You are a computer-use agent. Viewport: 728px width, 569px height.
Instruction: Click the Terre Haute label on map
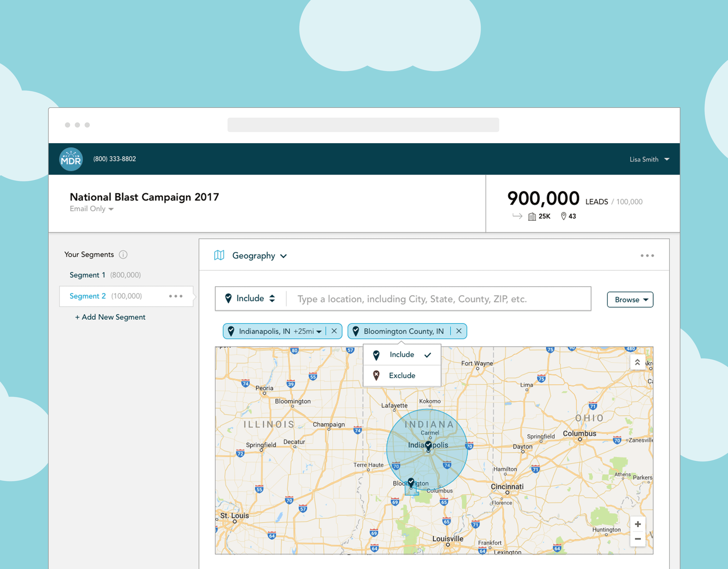(368, 465)
